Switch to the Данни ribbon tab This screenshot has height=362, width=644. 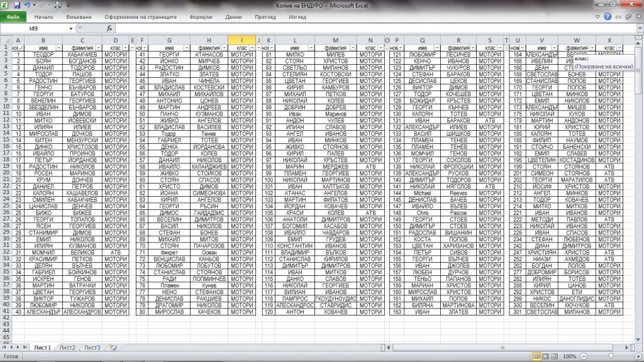[233, 17]
